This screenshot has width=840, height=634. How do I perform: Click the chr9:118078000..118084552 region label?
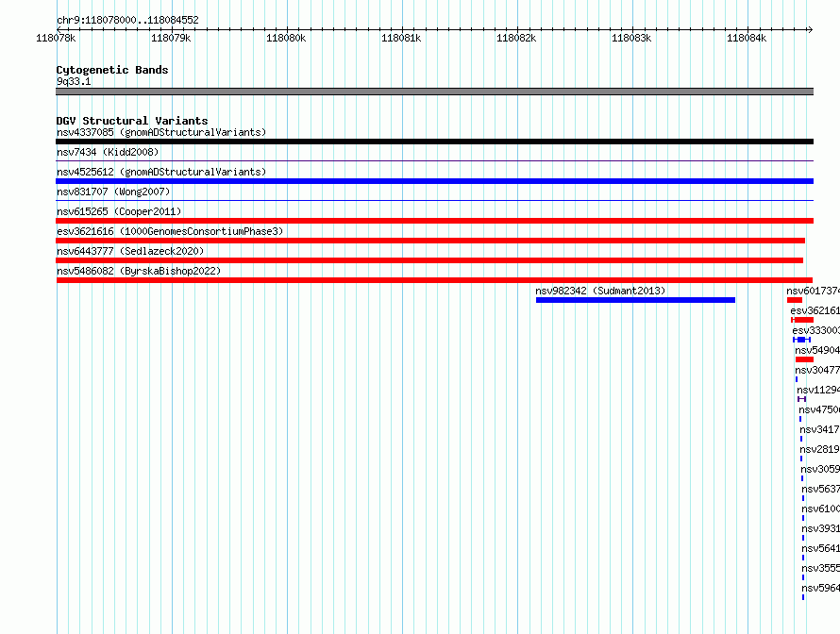[x=127, y=20]
